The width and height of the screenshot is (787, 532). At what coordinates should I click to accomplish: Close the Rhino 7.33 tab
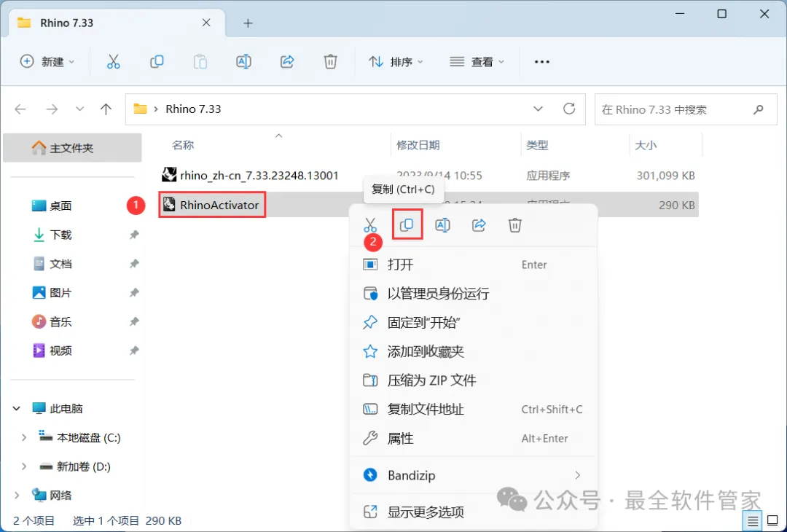click(206, 23)
